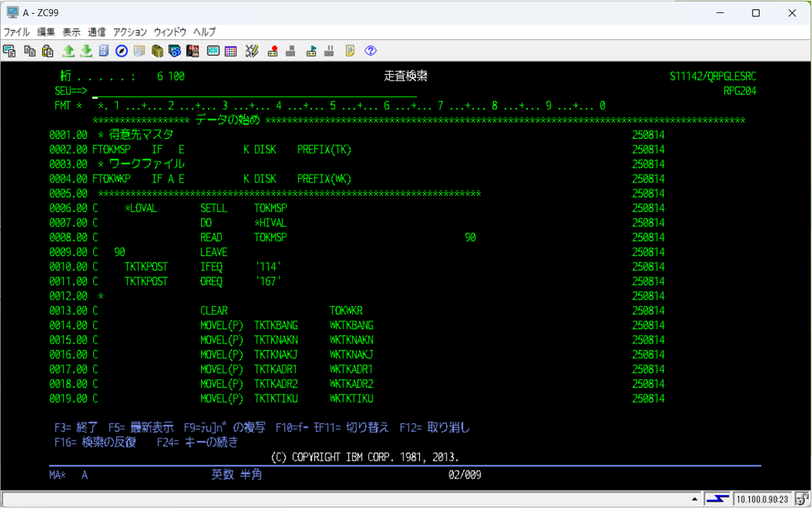Click the '167' literal value
Screen dimensions: 812x508
coord(268,281)
